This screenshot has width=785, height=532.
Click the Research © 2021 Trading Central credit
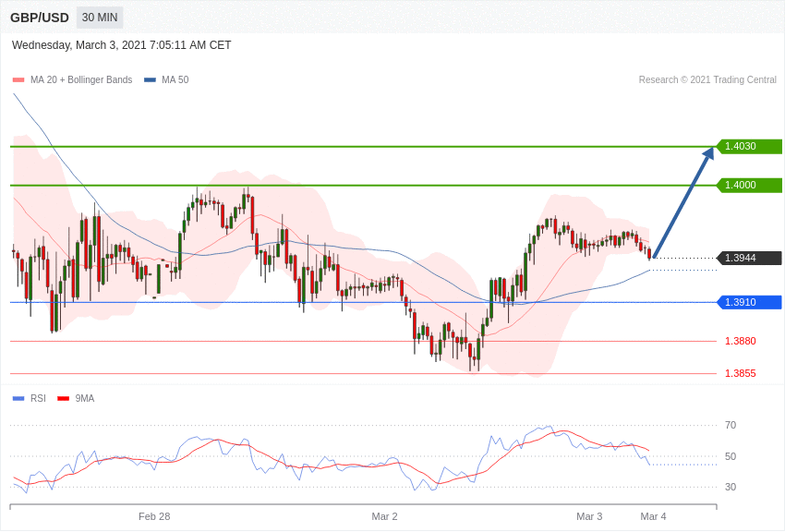click(x=707, y=79)
